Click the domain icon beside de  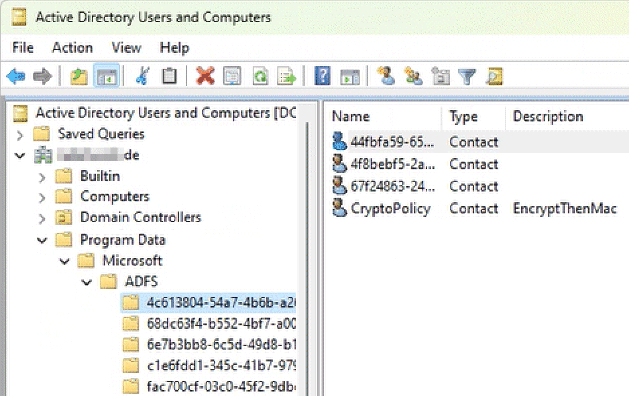tap(43, 155)
